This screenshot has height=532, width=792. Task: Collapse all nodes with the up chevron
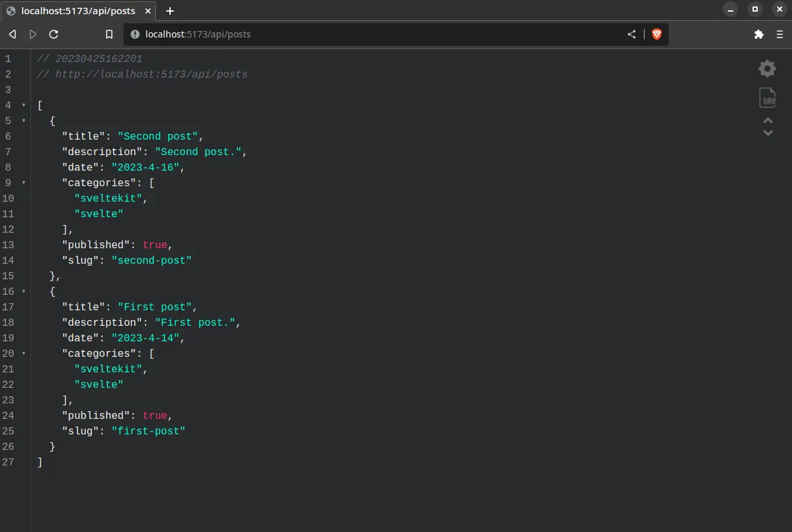click(x=768, y=121)
